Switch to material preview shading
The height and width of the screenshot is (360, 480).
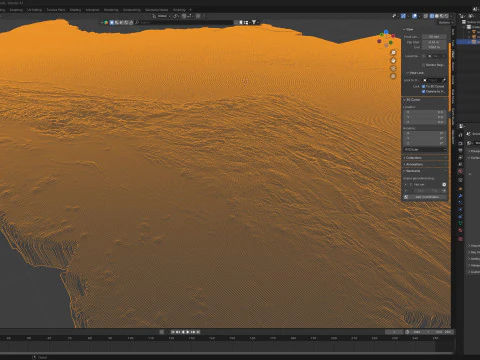coord(442,16)
